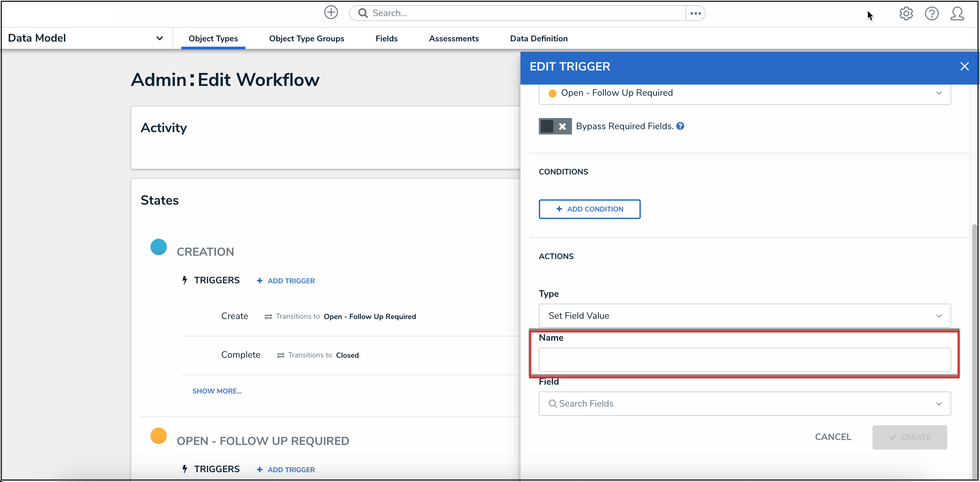
Task: Click the Cancel button
Action: click(833, 437)
